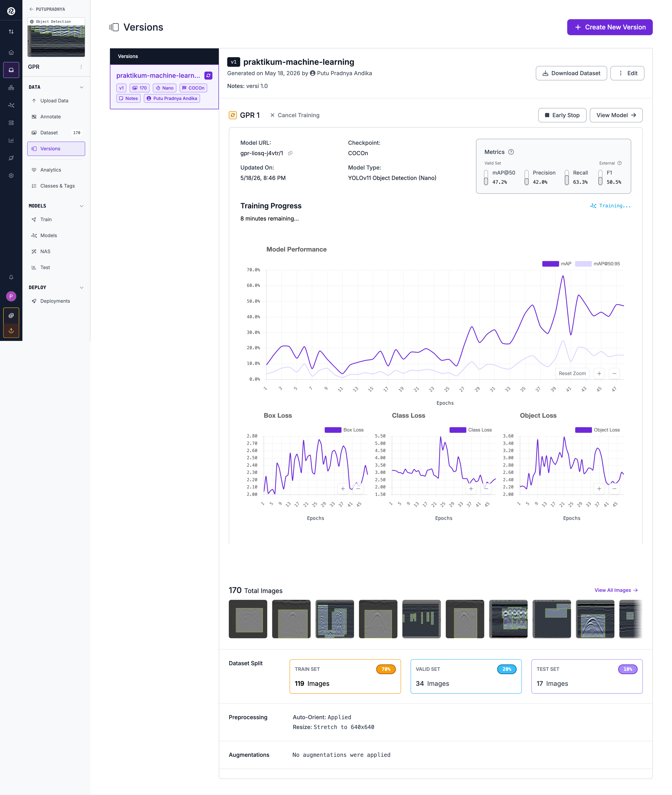The image size is (672, 795).
Task: Click the workspace switcher arrows icon
Action: 11,32
